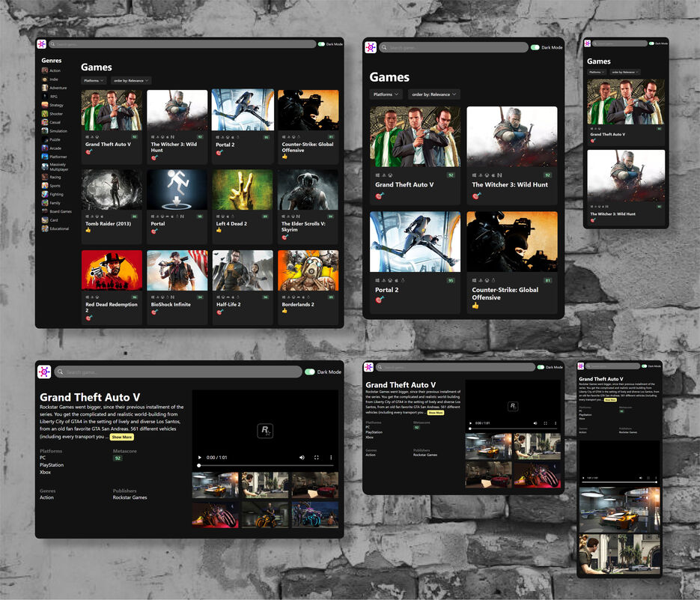Viewport: 700px width, 600px height.
Task: Click the Adventure genre icon in the sidebar
Action: (x=45, y=88)
